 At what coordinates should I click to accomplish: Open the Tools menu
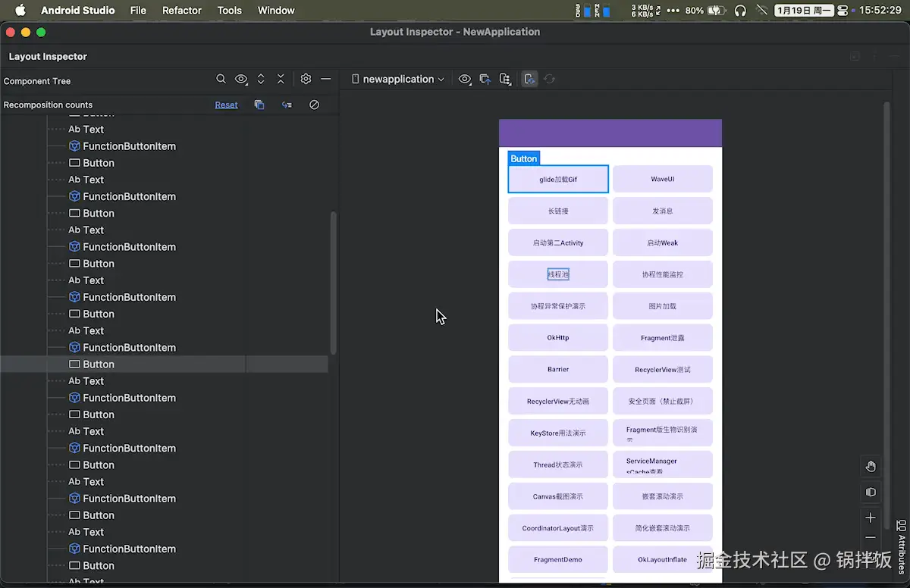229,11
